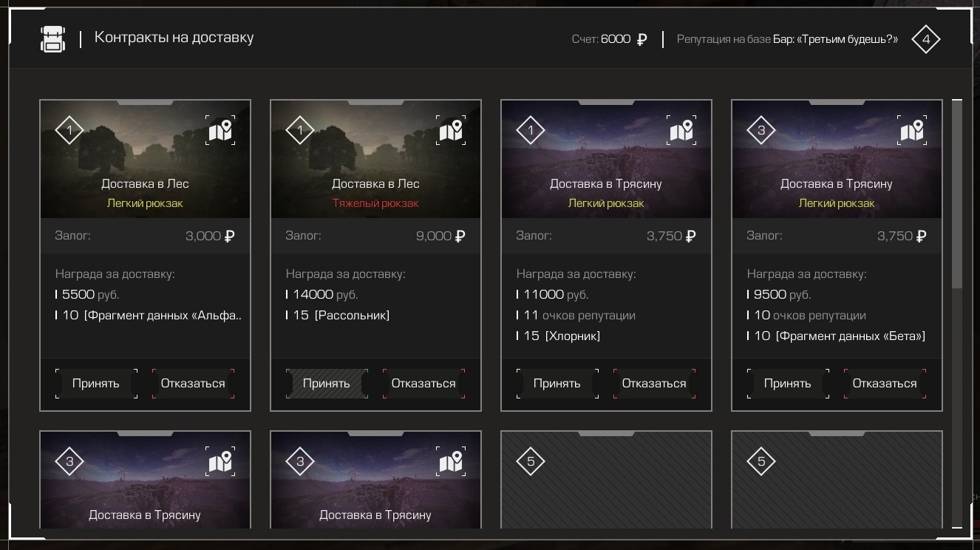Viewport: 980px width, 550px height.
Task: Click the "3,750 ₽" deposit on the 11000 руб. card
Action: (671, 237)
